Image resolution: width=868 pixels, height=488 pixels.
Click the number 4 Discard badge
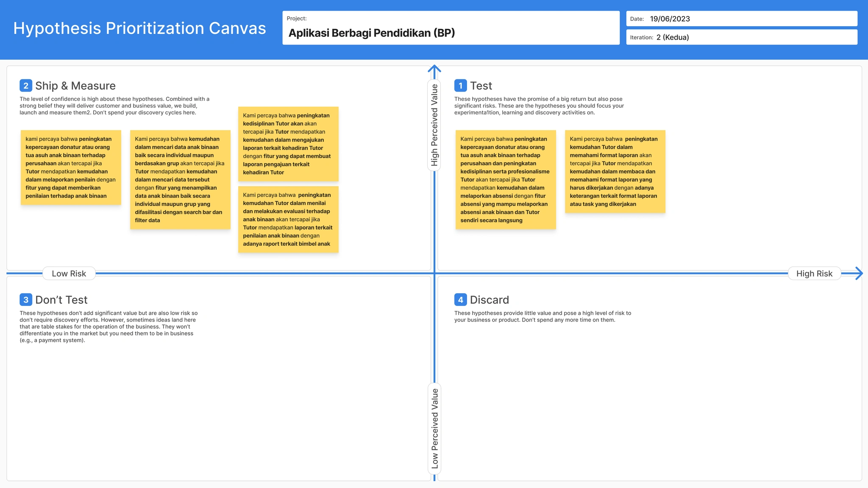click(460, 300)
